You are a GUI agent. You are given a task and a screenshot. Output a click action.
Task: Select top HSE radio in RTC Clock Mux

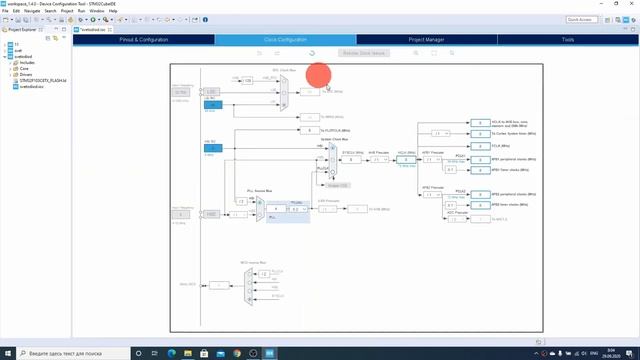(284, 81)
